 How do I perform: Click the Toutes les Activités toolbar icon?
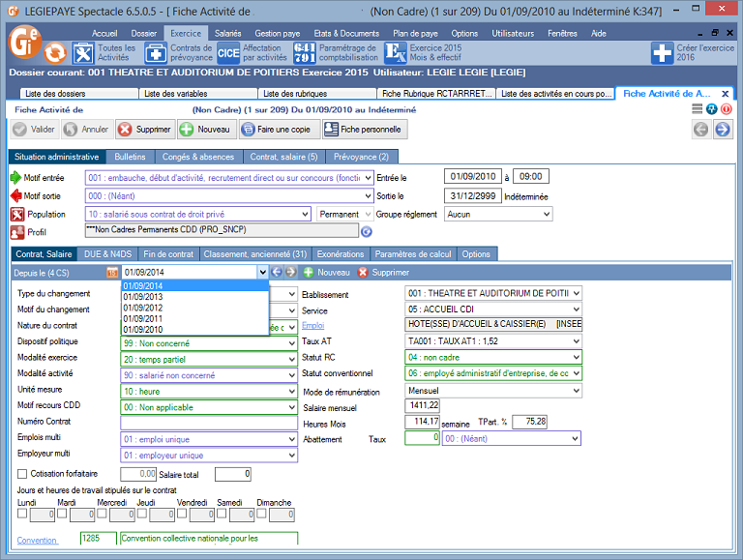pyautogui.click(x=84, y=52)
